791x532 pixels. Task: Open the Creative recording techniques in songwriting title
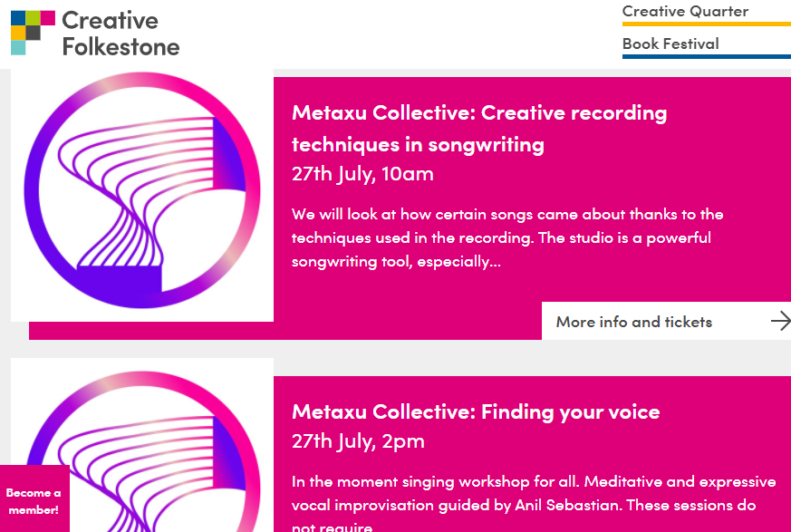pyautogui.click(x=479, y=128)
